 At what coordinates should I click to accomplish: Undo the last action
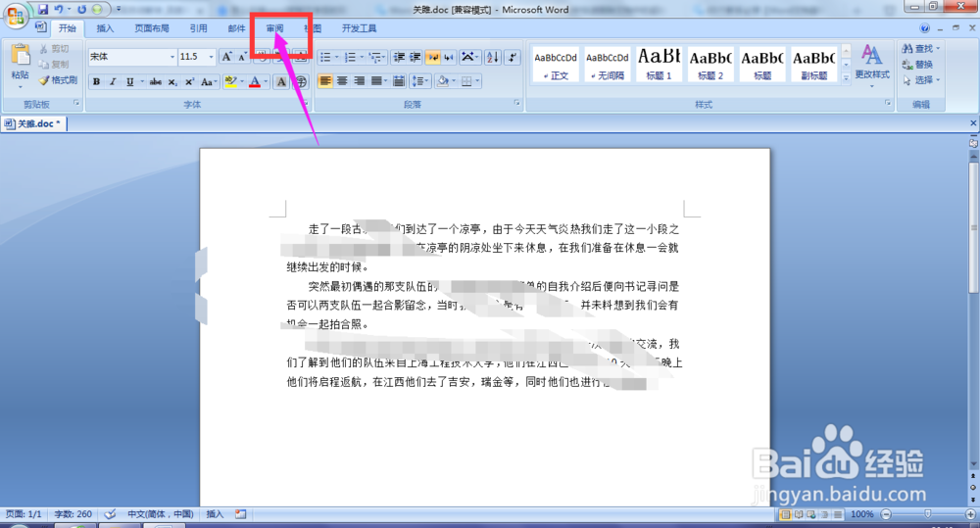click(x=59, y=10)
